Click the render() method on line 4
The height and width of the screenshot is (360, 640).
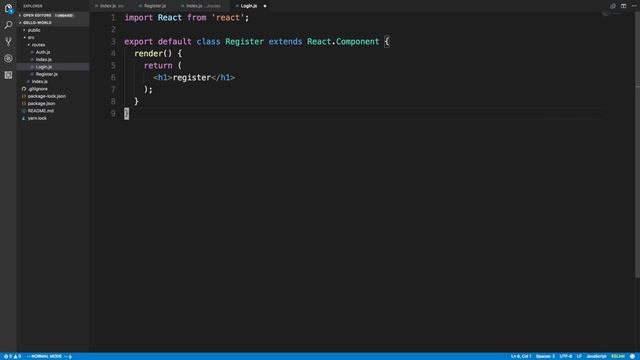tap(153, 53)
